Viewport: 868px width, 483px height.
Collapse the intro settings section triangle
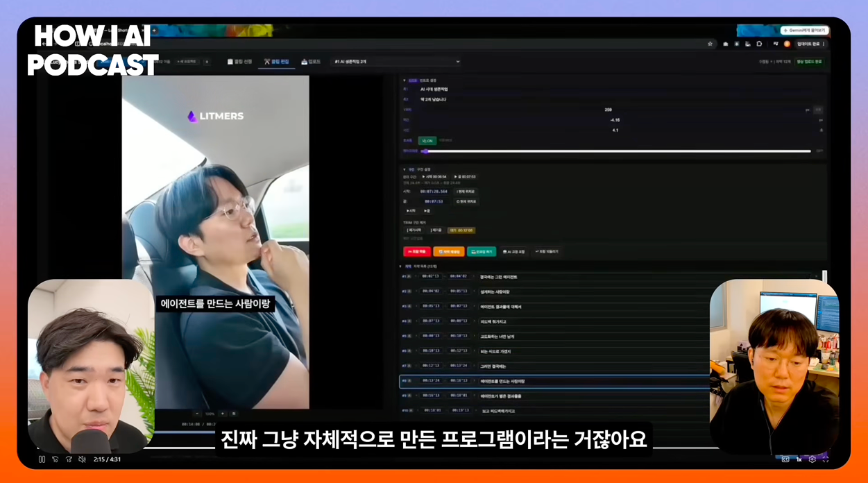405,80
